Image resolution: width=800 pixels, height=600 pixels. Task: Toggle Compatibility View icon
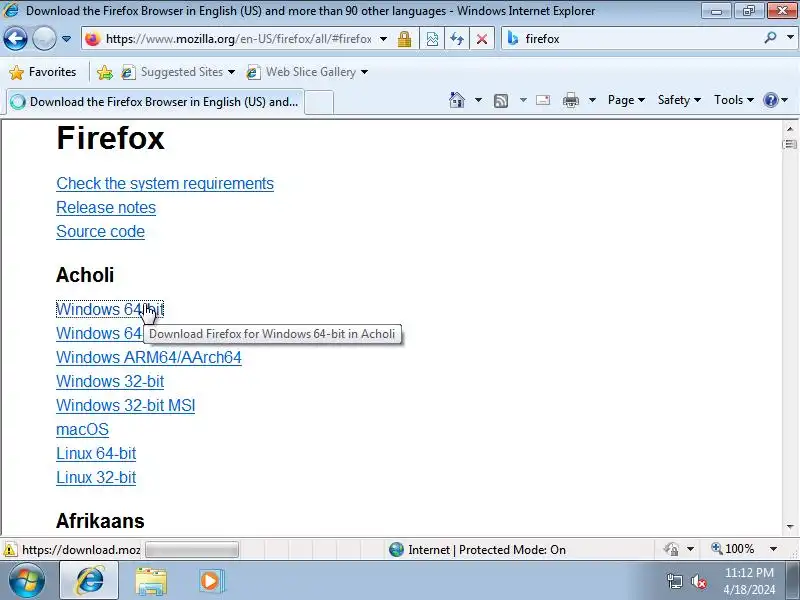[432, 39]
